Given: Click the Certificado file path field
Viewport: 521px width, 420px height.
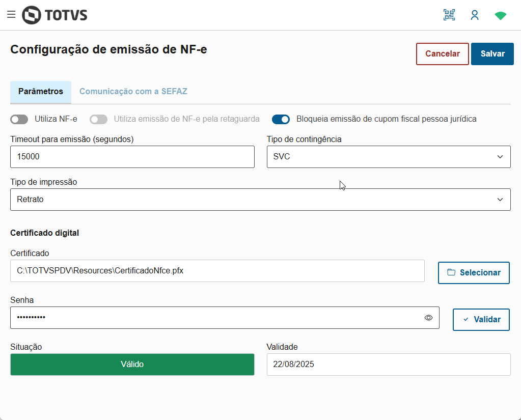Looking at the screenshot, I should pos(217,271).
